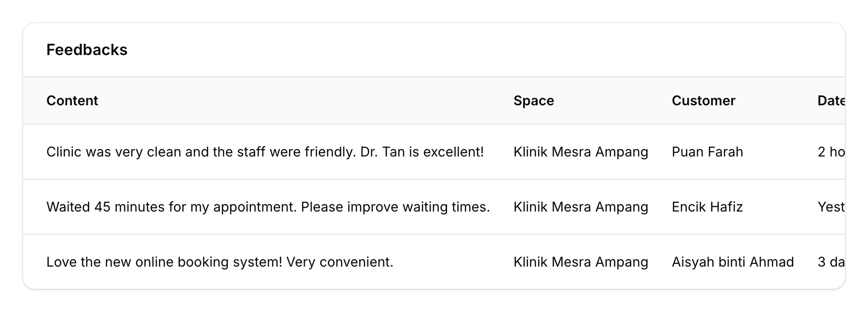Click the "3 da..." date cell
This screenshot has width=868, height=312.
coord(833,262)
